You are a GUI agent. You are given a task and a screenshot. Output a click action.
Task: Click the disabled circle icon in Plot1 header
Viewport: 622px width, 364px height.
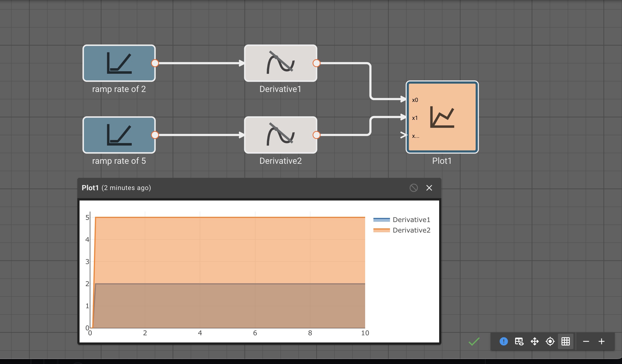tap(414, 188)
